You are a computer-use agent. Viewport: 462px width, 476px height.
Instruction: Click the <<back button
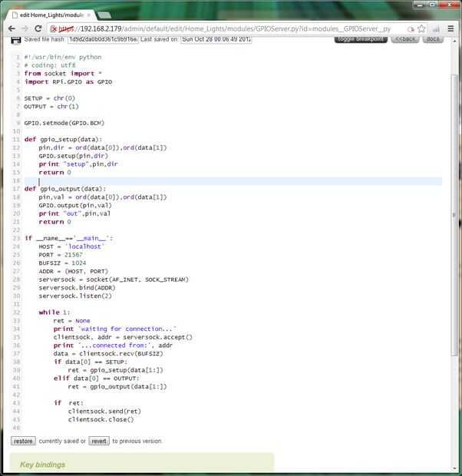tap(405, 39)
